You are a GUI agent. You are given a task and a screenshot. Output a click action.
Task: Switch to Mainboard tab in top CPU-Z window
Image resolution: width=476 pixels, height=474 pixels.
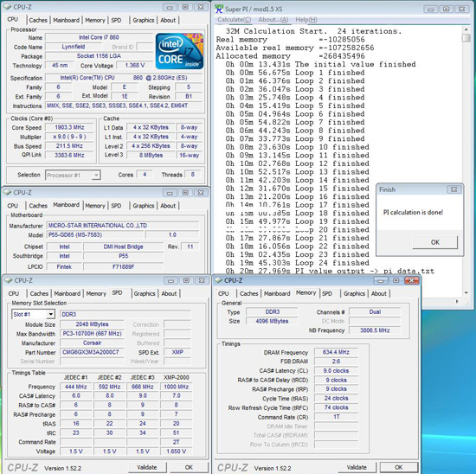tap(66, 21)
